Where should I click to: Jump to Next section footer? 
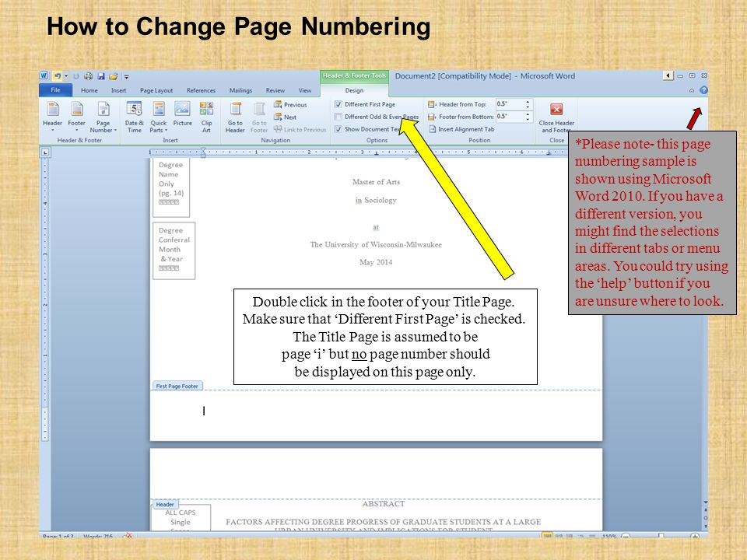[x=285, y=117]
